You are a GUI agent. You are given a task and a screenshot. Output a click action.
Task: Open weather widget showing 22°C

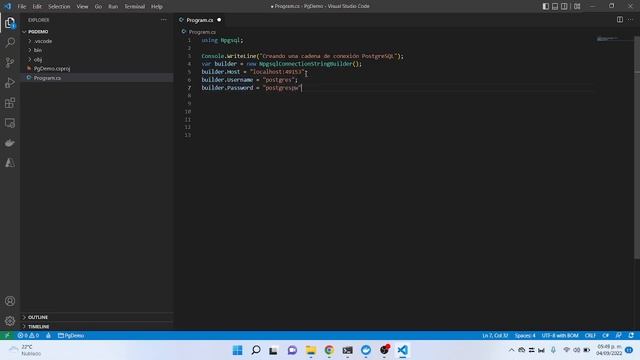(x=25, y=350)
